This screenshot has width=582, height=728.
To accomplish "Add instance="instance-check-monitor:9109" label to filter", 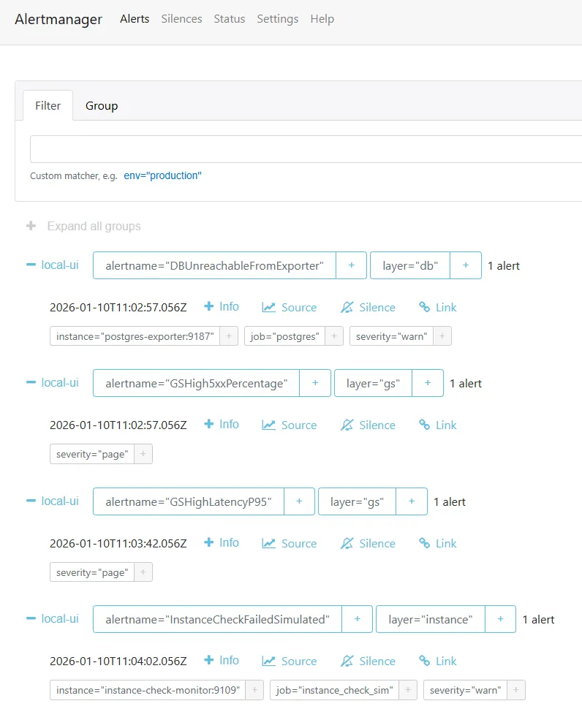I will [x=254, y=690].
